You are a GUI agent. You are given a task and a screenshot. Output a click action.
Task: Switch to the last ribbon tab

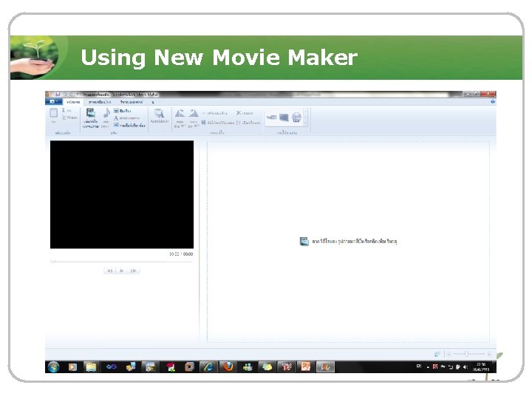coord(153,102)
